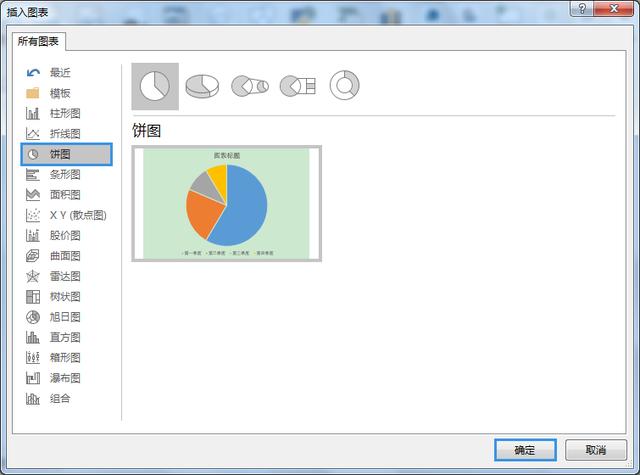The width and height of the screenshot is (640, 475).
Task: Click the 旭日图 sunburst icon
Action: (x=33, y=317)
